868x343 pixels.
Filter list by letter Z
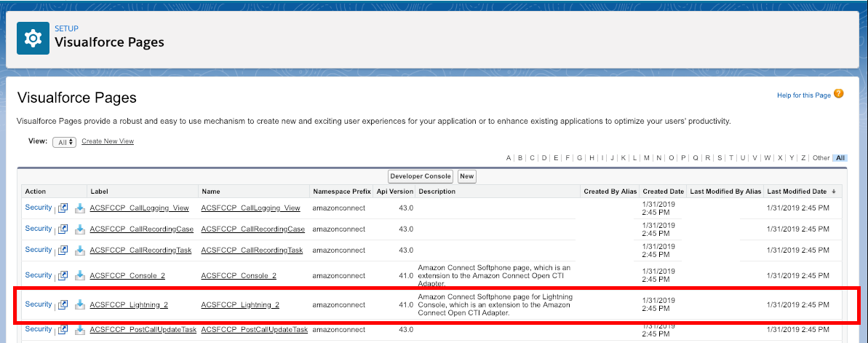coord(803,158)
